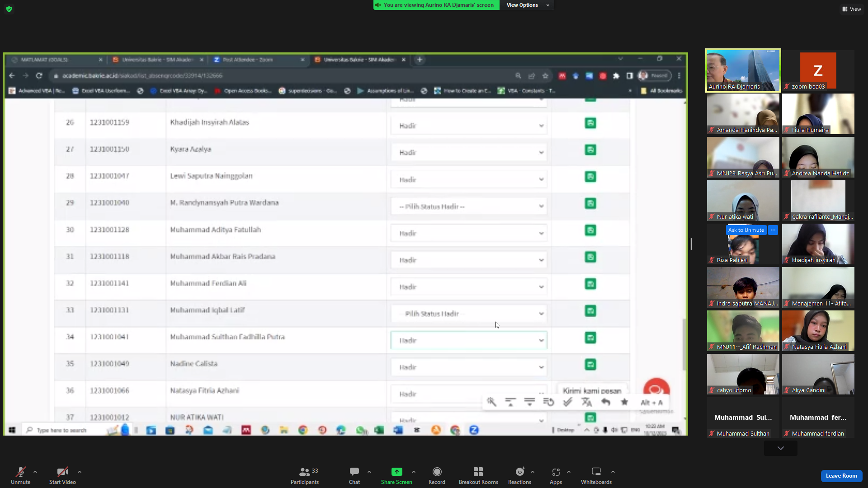
Task: Open Whiteboards
Action: 596,475
